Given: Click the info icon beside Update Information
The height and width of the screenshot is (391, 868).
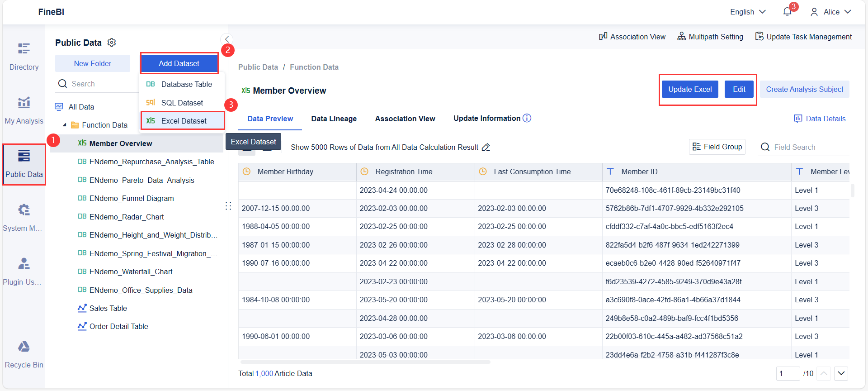Looking at the screenshot, I should tap(527, 118).
